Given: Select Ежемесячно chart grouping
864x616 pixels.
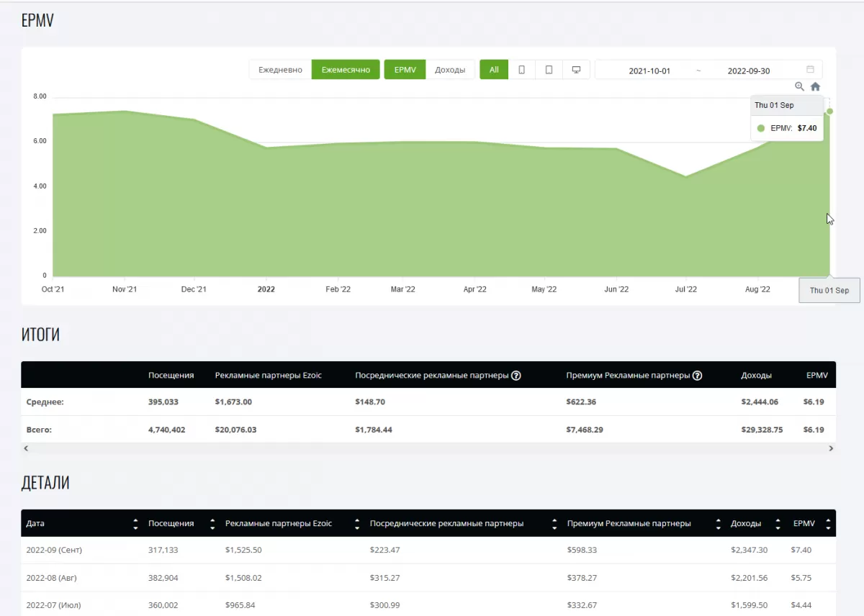Looking at the screenshot, I should point(346,70).
